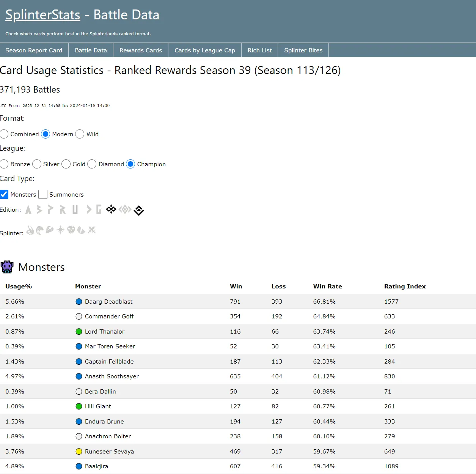Sort by the Usage% column header
Screen dimensions: 476x474
[19, 287]
